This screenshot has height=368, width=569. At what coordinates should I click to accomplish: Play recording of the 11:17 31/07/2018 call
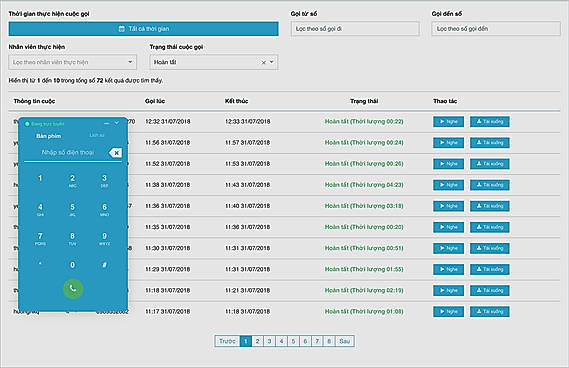tap(448, 311)
